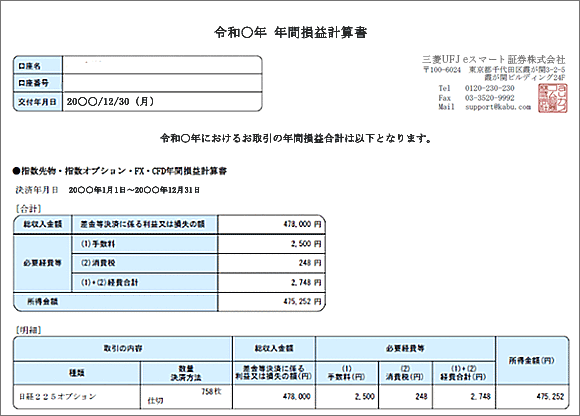The height and width of the screenshot is (416, 580).
Task: Select sentence 令和〇年におけるお取引の年間損益合計は以下となります
Action: pos(295,138)
